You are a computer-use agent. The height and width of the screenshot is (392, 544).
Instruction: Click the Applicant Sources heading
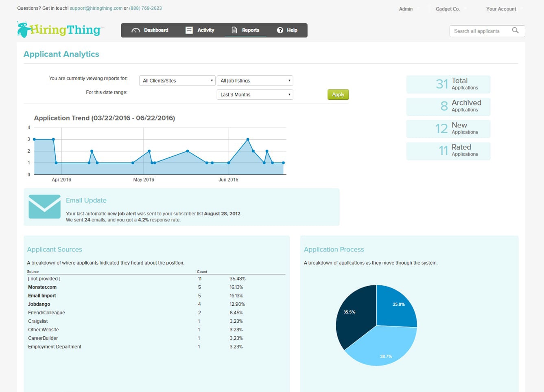[x=55, y=250]
